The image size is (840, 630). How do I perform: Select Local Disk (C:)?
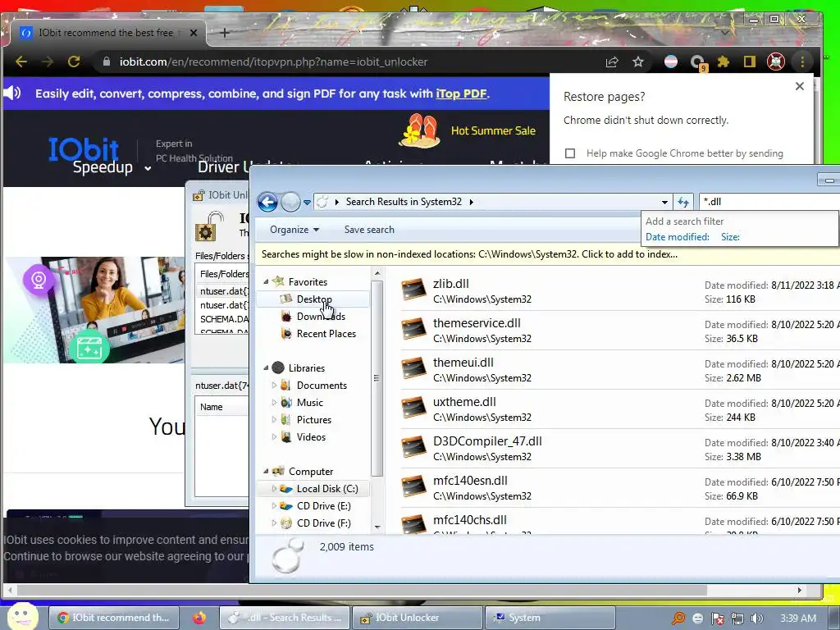326,489
